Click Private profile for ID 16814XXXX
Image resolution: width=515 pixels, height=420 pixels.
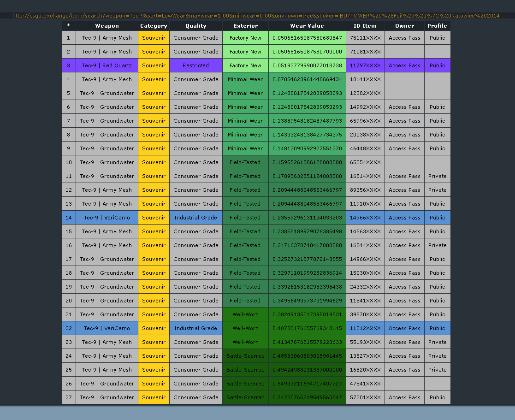tap(437, 176)
